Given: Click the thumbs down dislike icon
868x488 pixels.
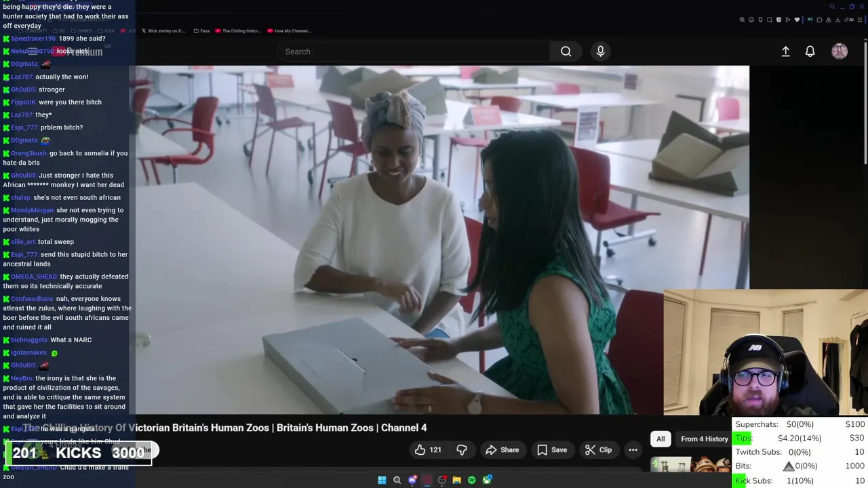Looking at the screenshot, I should pos(462,449).
